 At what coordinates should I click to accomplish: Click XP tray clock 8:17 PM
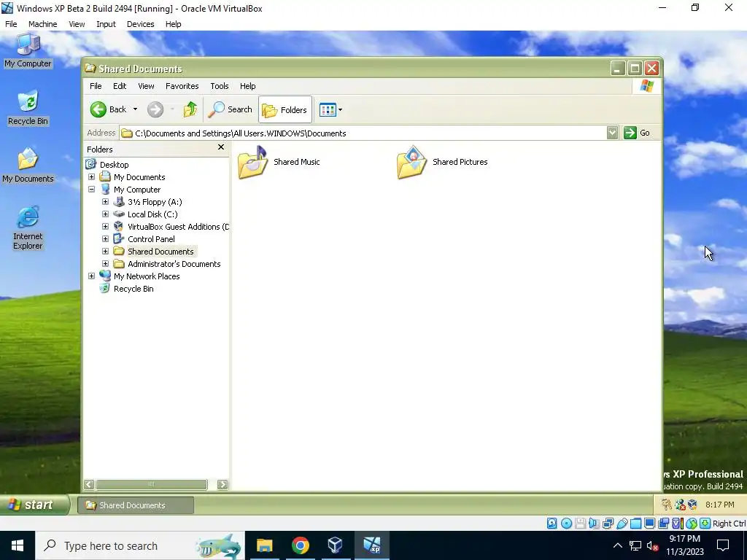[x=720, y=505]
